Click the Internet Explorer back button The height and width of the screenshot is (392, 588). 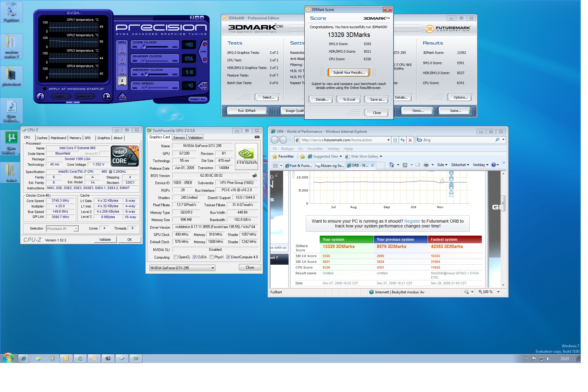(x=274, y=140)
